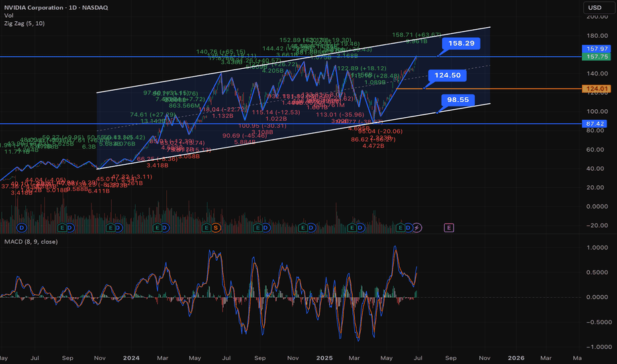617x364 pixels.
Task: Open the November 2024 earnings marker
Action: (x=303, y=228)
